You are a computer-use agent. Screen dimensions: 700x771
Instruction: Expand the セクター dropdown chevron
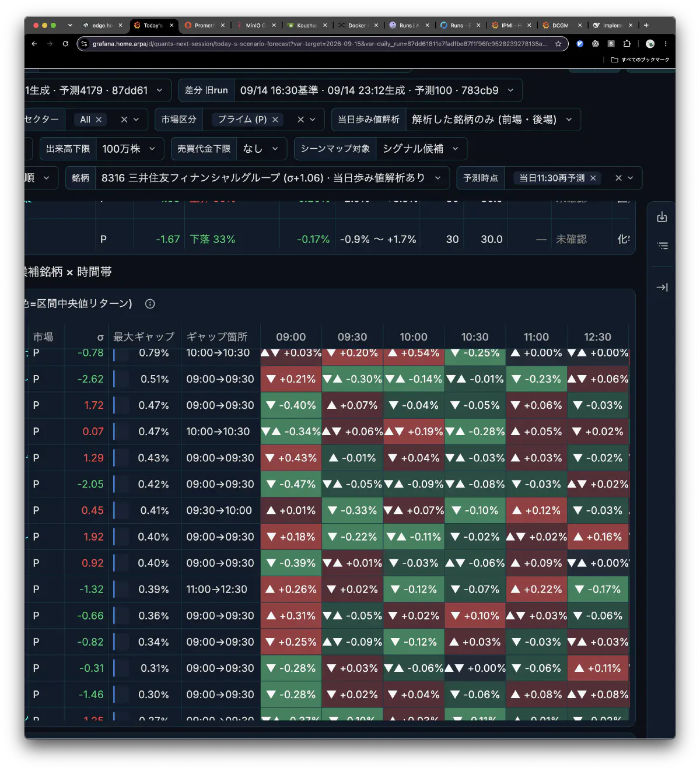136,120
